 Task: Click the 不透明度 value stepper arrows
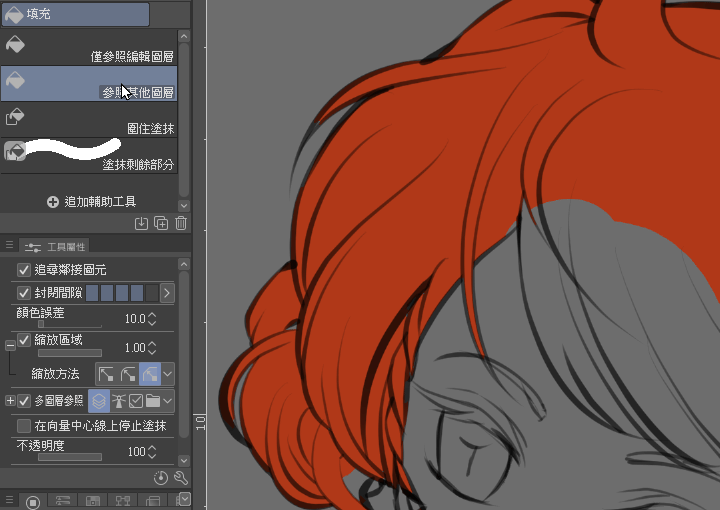(152, 452)
